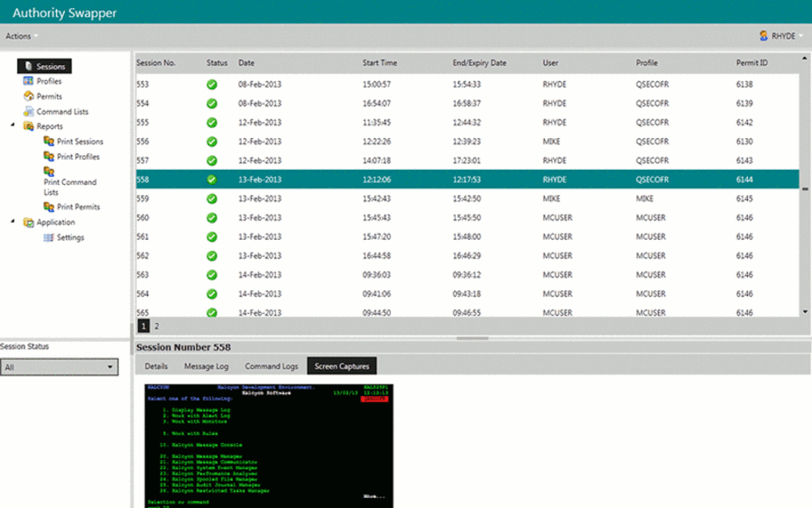Screen dimensions: 812x508
Task: Open the Session Status All combo box
Action: (x=59, y=367)
